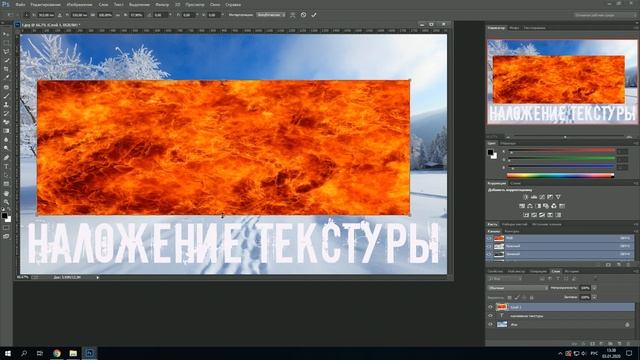Open the interpolation dropdown in options bar
The image size is (640, 360).
point(271,15)
